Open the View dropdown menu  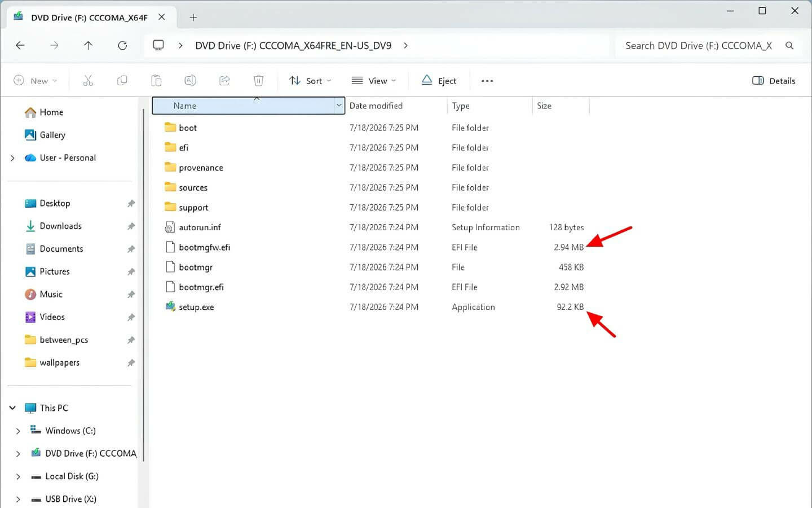373,81
